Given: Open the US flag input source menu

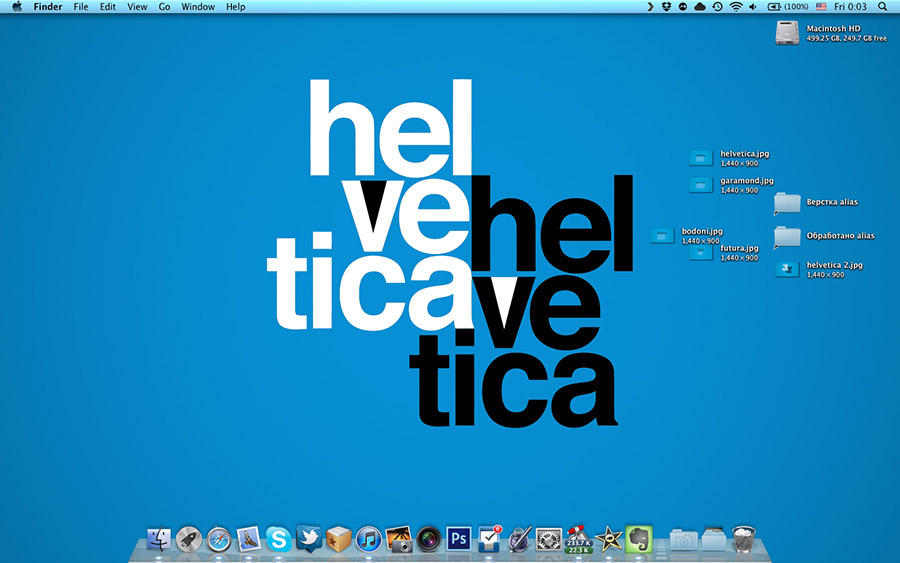Looking at the screenshot, I should (821, 7).
